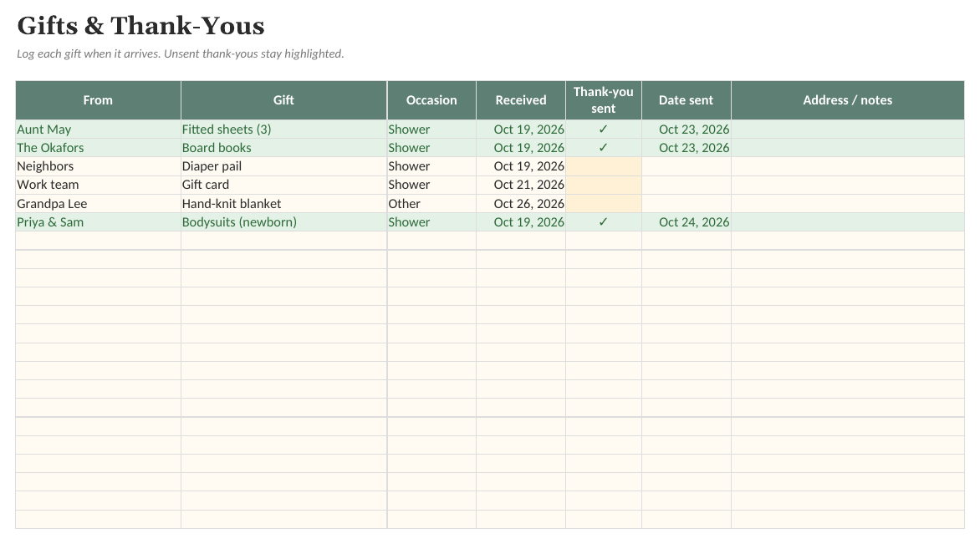Toggle the thank-you checkmark for Aunt May
Screen dimensions: 980x544
(x=603, y=130)
